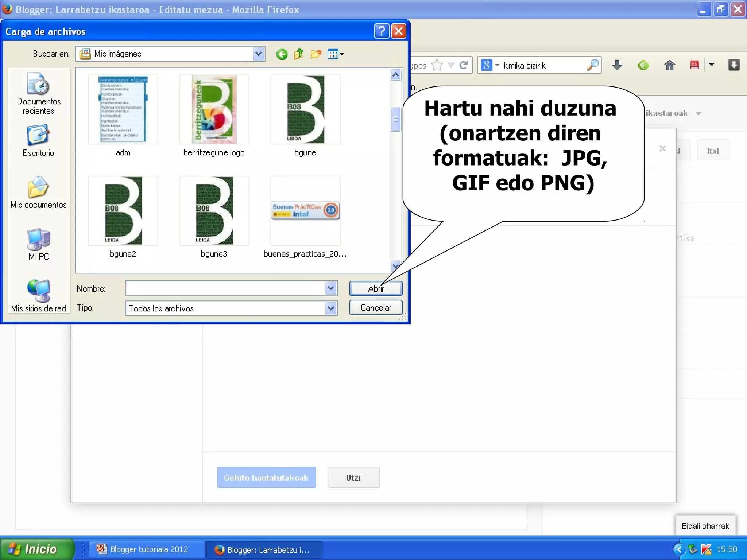Select Mi PC in places bar

[x=38, y=244]
